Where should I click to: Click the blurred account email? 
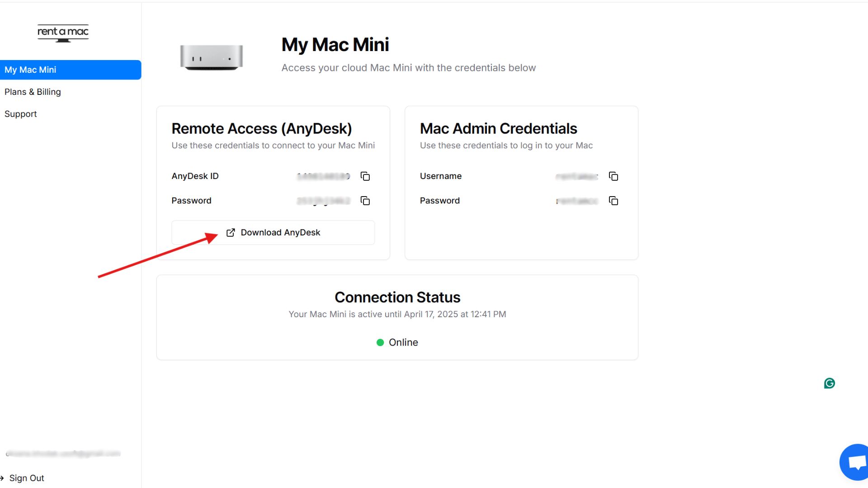pos(63,453)
